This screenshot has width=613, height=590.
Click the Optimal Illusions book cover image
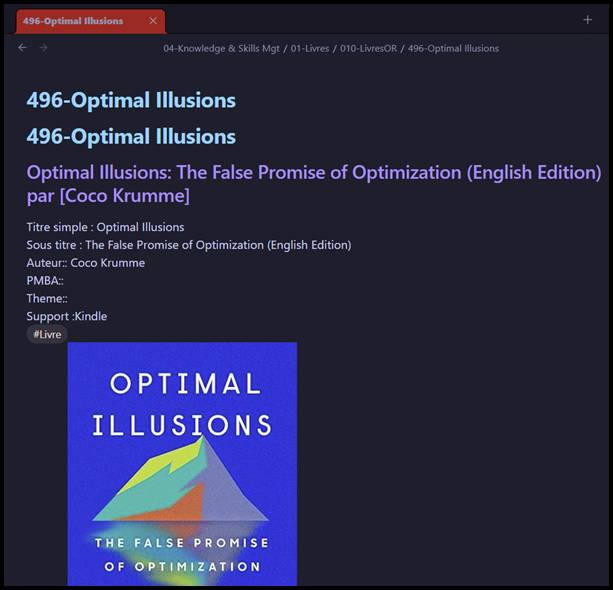click(x=182, y=463)
